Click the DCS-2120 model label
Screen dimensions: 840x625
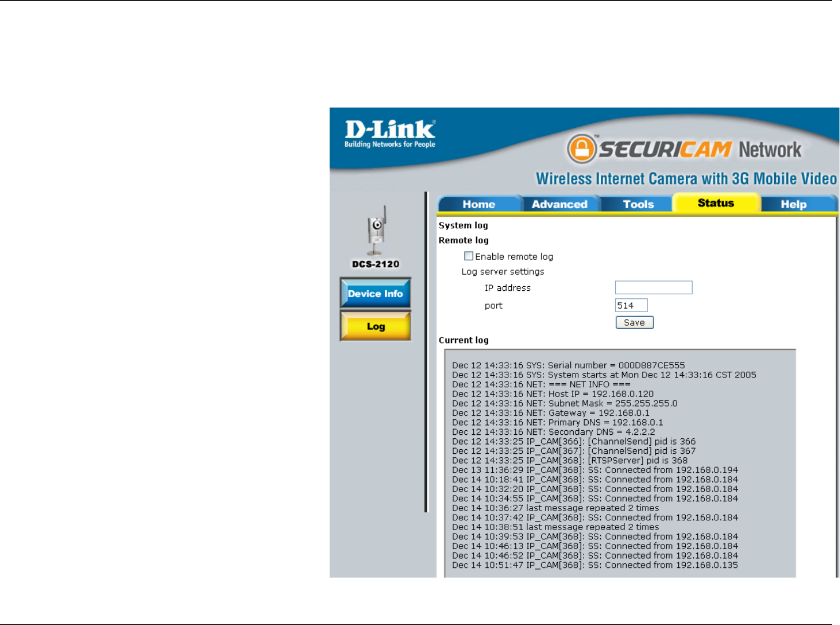(376, 264)
